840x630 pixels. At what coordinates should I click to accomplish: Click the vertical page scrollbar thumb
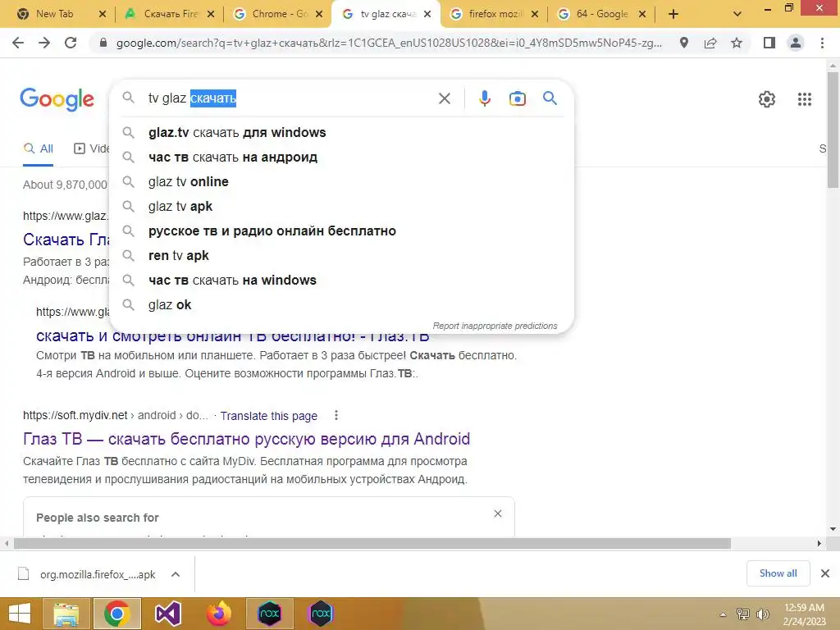click(x=833, y=129)
